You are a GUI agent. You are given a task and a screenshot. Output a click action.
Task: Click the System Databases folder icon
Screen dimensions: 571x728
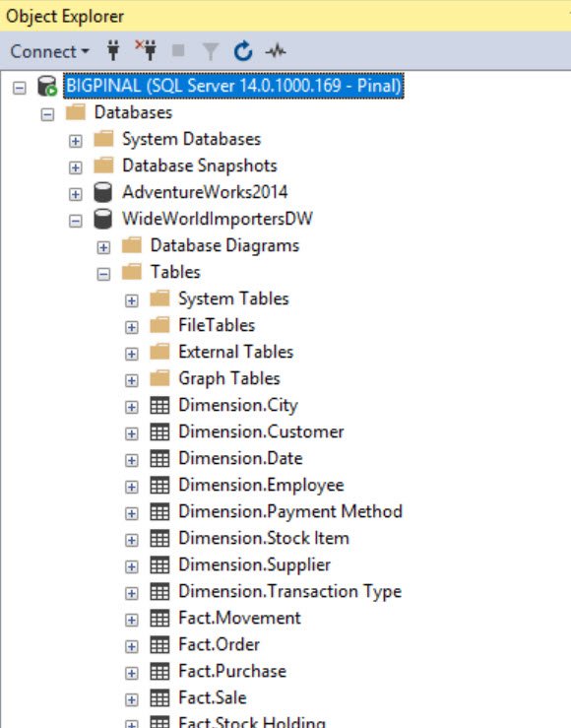[x=104, y=139]
